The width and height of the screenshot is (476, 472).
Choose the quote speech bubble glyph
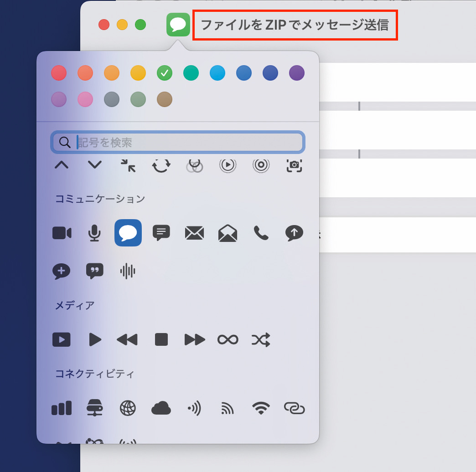pyautogui.click(x=94, y=271)
